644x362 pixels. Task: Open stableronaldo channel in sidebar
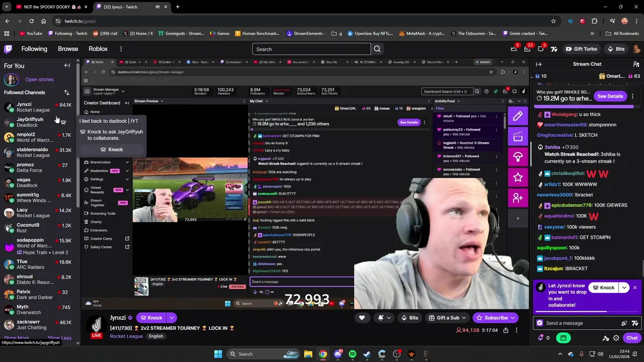39,152
